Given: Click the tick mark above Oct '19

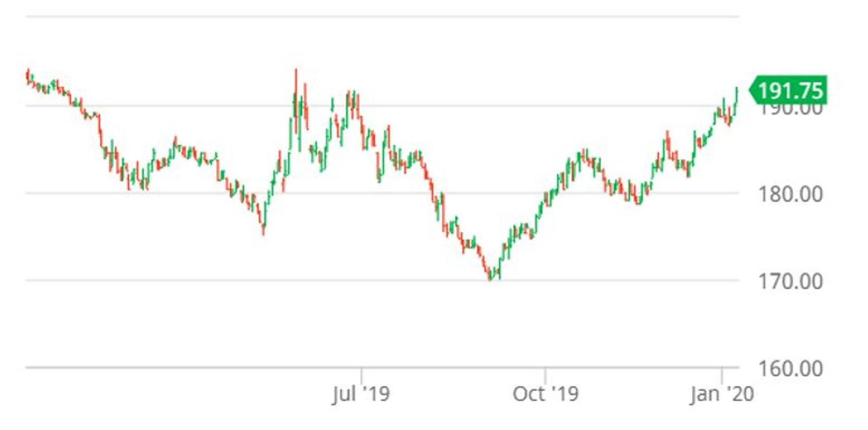Looking at the screenshot, I should tap(545, 375).
